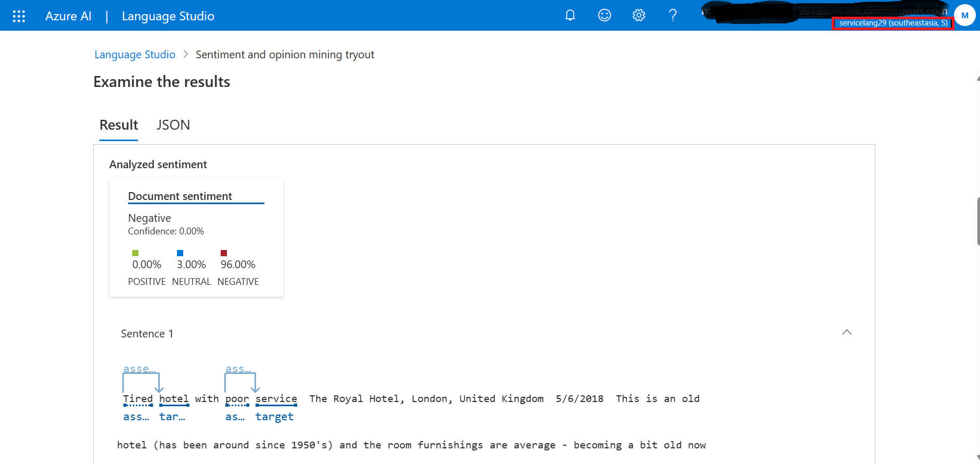Click the blue NEUTRAL color square
The width and height of the screenshot is (980, 464).
(180, 253)
